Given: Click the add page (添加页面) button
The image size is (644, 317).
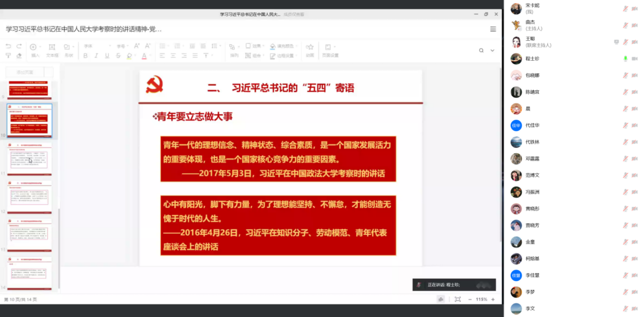Looking at the screenshot, I should [25, 72].
